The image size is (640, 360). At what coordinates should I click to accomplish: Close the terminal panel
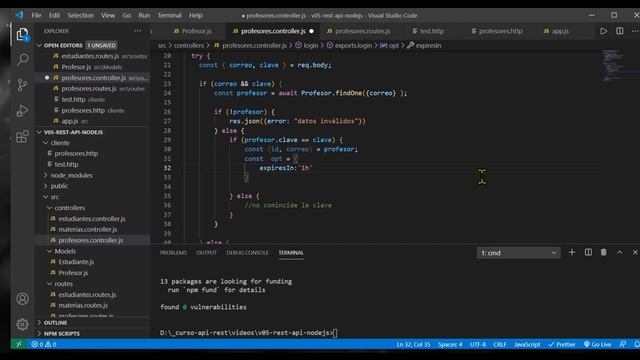tap(635, 253)
